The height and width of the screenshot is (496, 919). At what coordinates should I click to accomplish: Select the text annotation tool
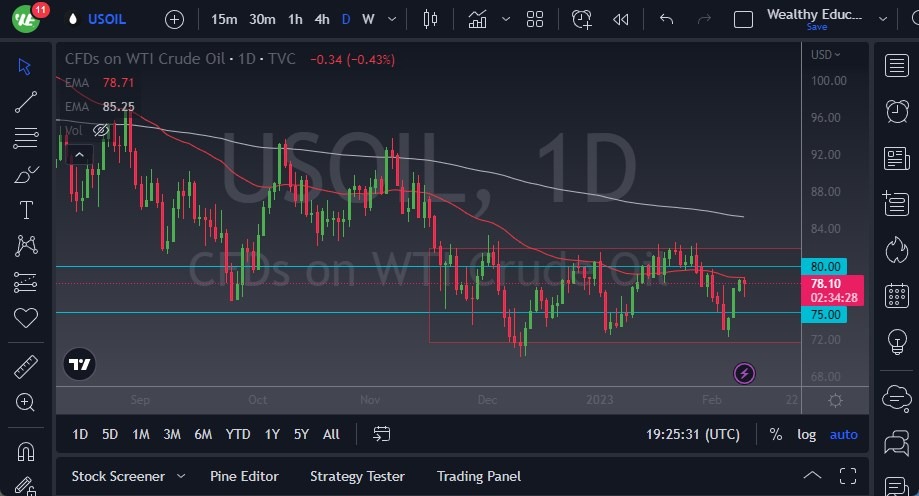click(x=26, y=209)
